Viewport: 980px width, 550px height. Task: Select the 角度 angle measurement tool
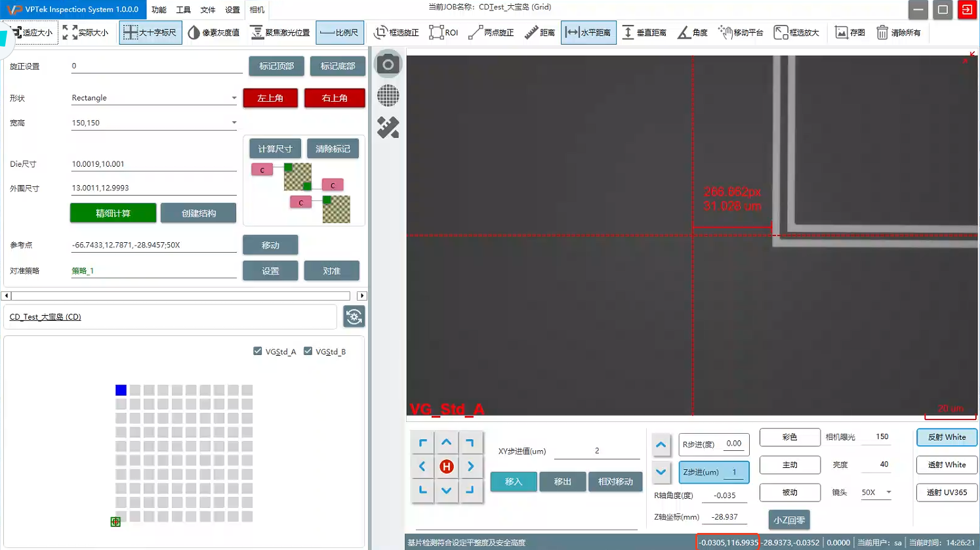click(x=693, y=32)
